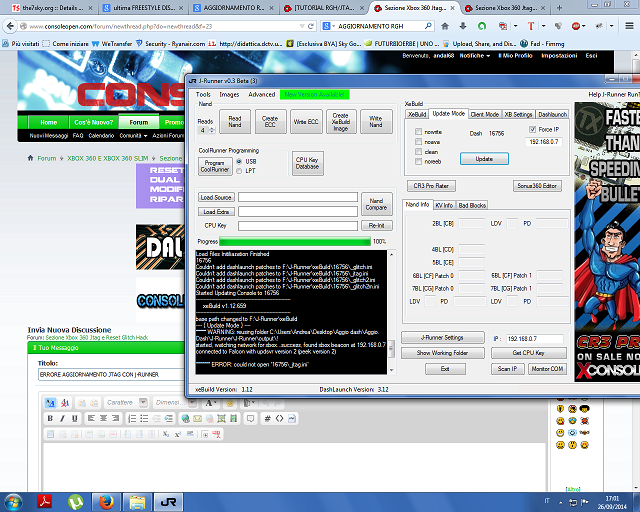
Task: Click New Version Available green notice
Action: (315, 95)
